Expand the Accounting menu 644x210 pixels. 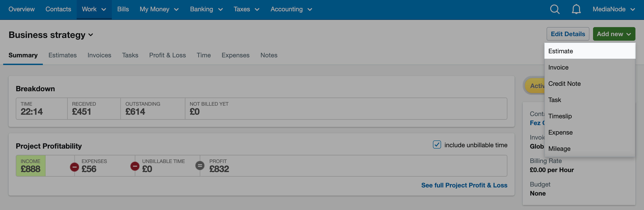click(x=291, y=9)
